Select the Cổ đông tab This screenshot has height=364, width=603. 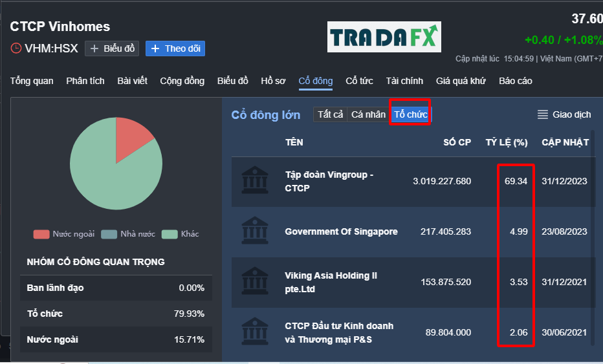(316, 81)
